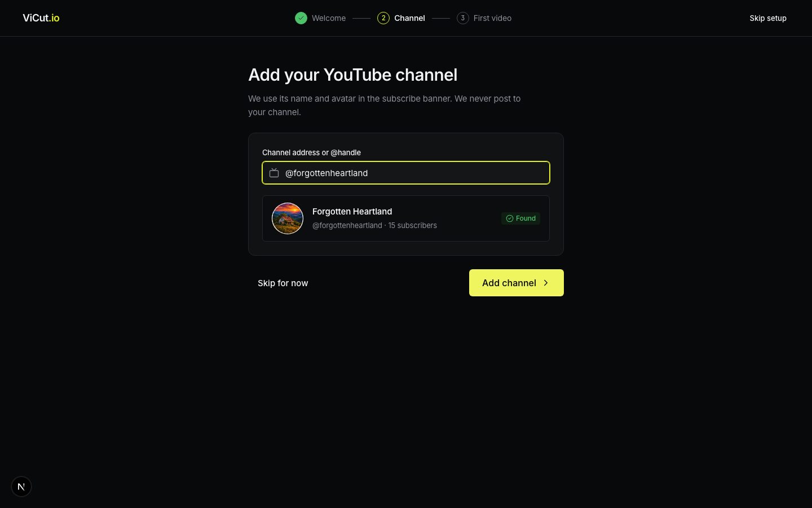
Task: Select the Channel step label
Action: click(x=409, y=18)
